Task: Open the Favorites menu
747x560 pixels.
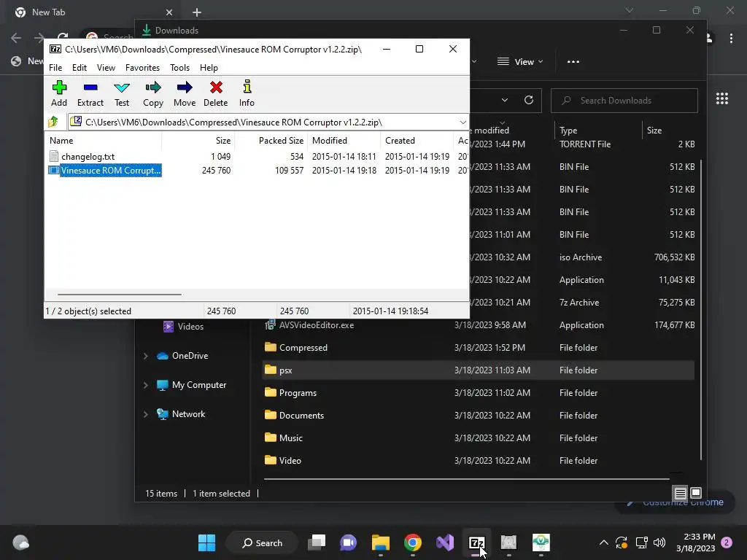Action: [142, 68]
